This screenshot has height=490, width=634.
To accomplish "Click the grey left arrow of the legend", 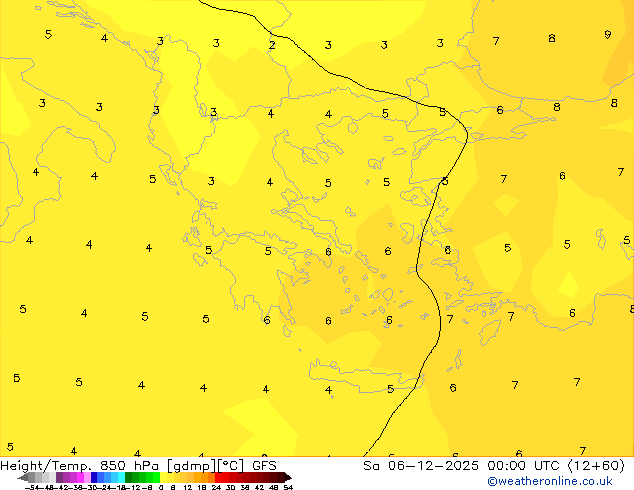I will tap(23, 477).
